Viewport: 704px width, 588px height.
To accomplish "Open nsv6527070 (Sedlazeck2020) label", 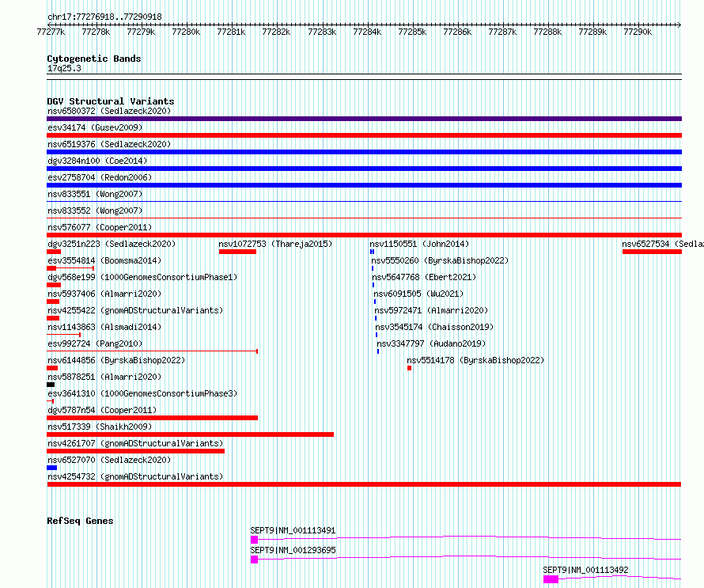I will pos(109,460).
